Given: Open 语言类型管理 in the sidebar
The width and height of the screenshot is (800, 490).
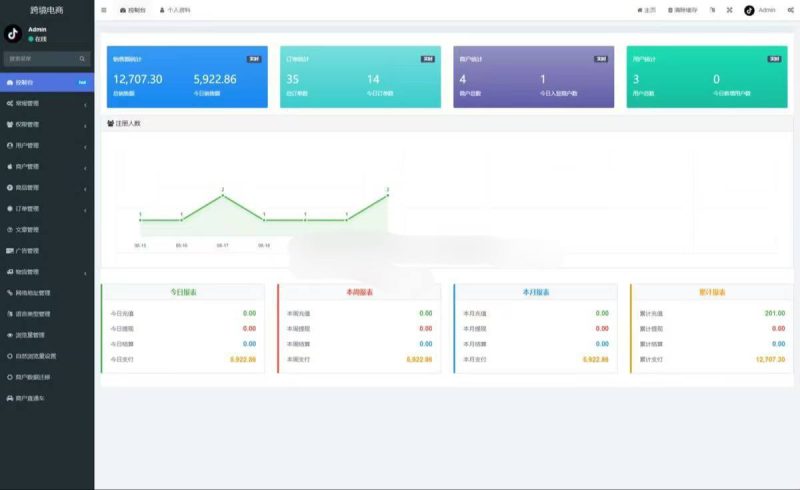Looking at the screenshot, I should point(47,314).
